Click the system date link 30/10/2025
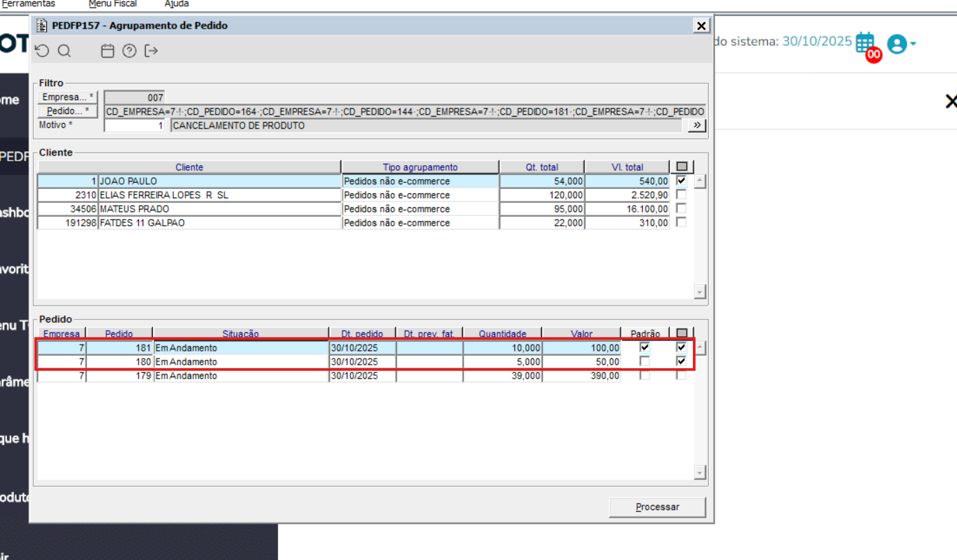Image resolution: width=957 pixels, height=560 pixels. pos(817,41)
